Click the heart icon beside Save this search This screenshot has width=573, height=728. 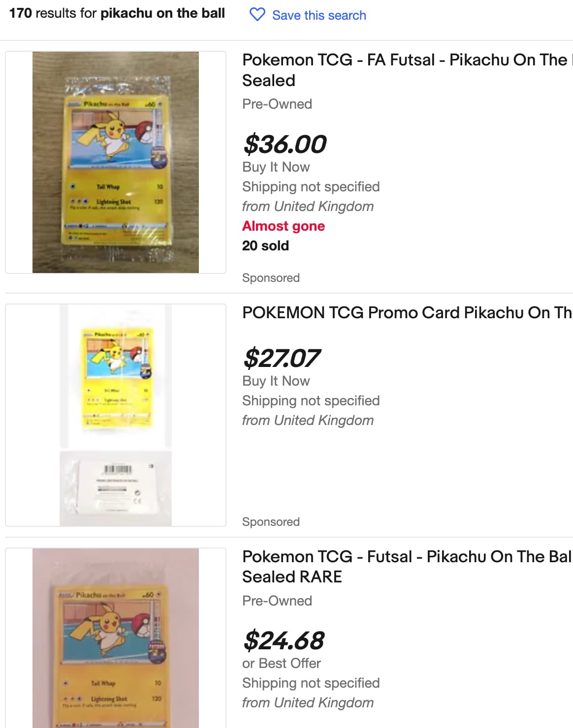(x=257, y=15)
